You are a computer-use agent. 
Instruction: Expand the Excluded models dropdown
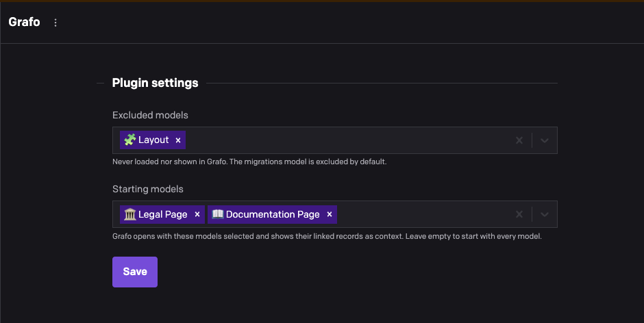tap(544, 140)
